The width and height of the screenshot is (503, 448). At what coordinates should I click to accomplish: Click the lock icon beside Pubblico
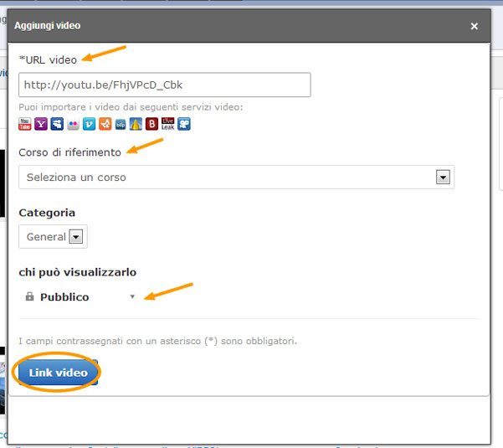29,297
